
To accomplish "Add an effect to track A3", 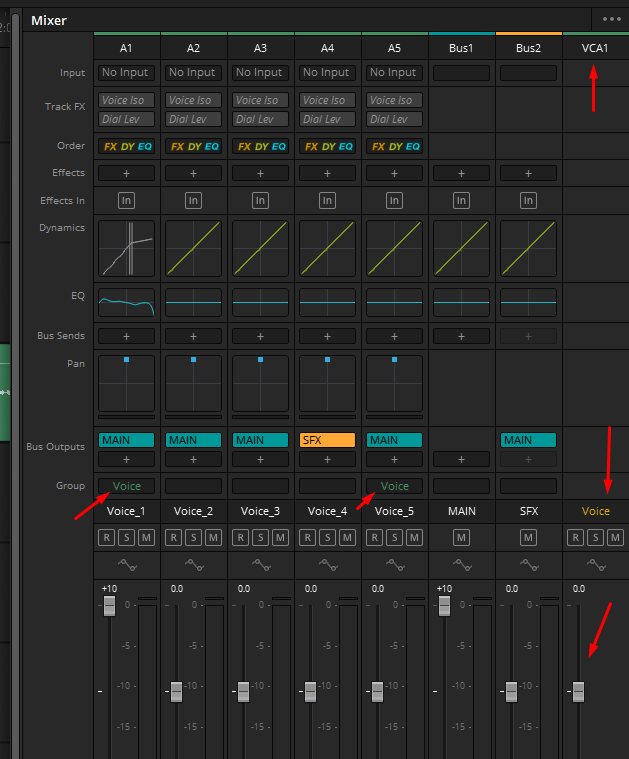I will pyautogui.click(x=261, y=173).
